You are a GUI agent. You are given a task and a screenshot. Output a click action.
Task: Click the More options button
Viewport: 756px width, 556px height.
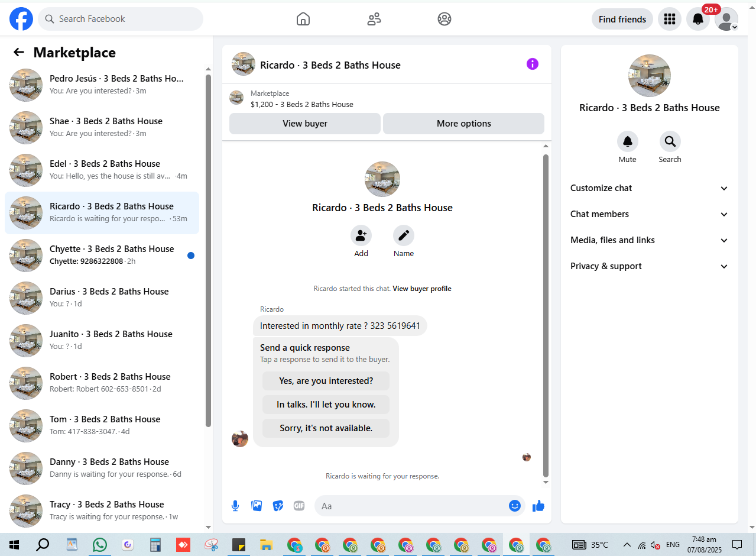coord(464,124)
